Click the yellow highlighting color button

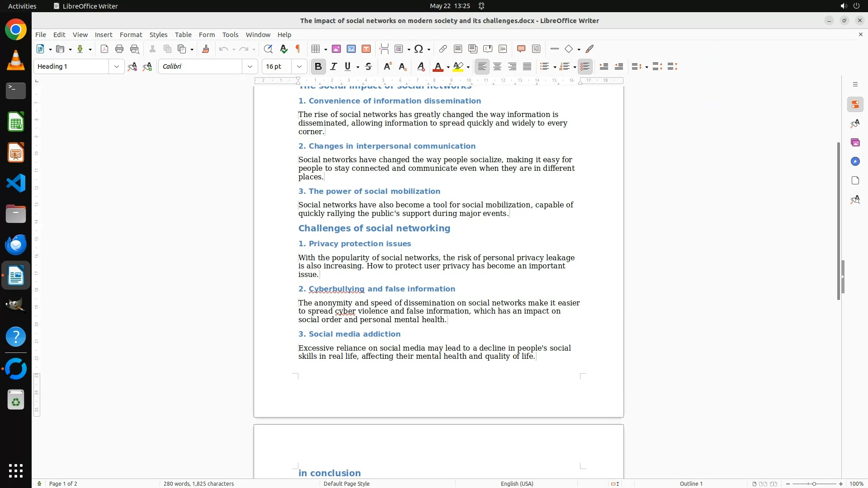coord(458,67)
